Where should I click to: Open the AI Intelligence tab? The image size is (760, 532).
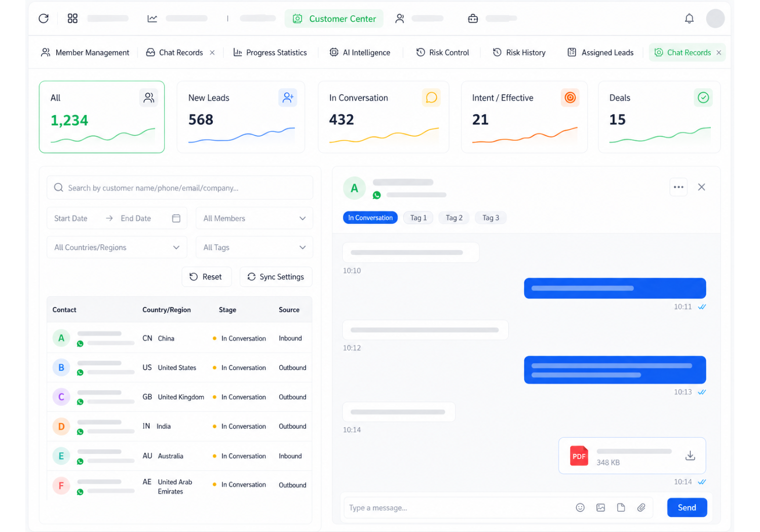(x=360, y=53)
